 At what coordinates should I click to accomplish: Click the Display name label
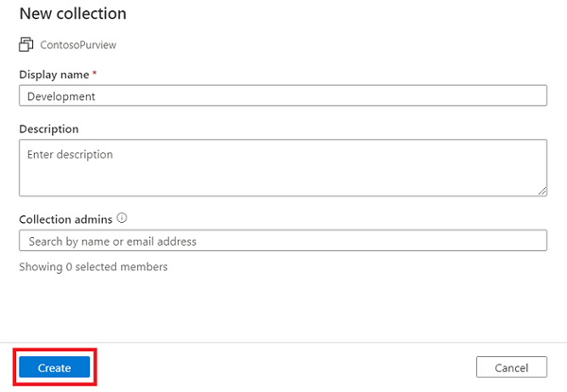point(52,75)
